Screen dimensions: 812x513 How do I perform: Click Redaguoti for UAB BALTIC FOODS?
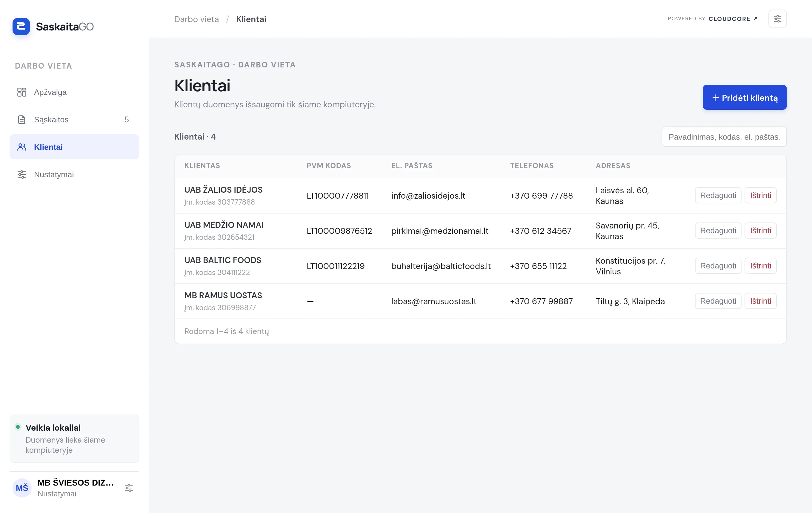click(718, 266)
